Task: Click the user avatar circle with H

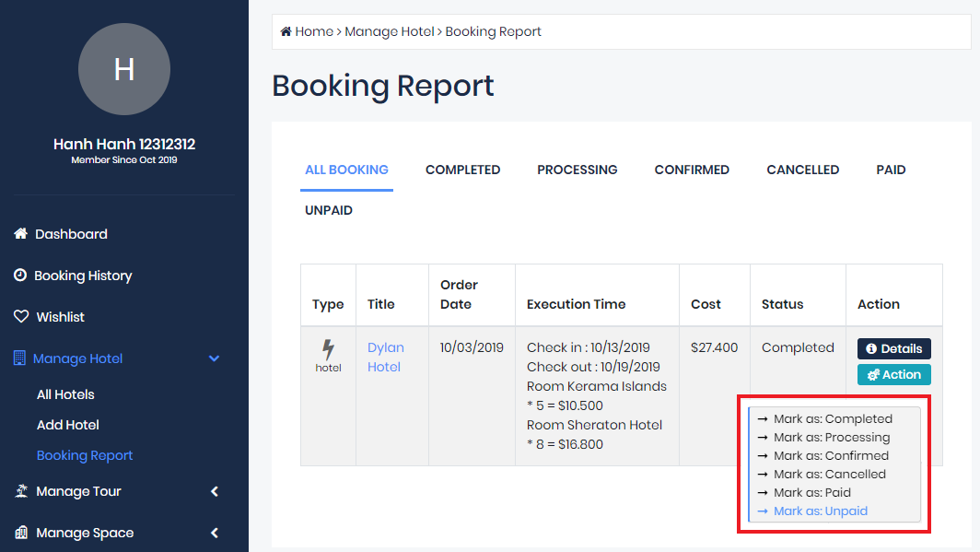Action: (x=124, y=69)
